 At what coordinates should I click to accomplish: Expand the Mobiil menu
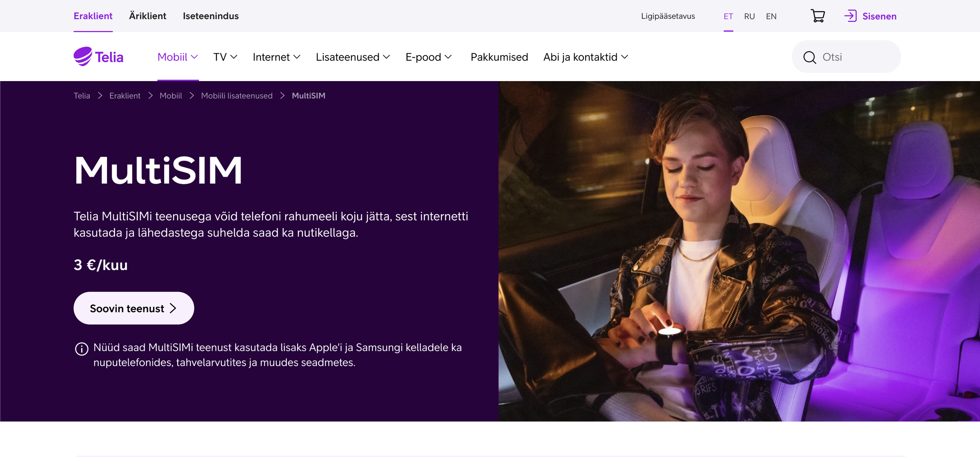(x=178, y=57)
